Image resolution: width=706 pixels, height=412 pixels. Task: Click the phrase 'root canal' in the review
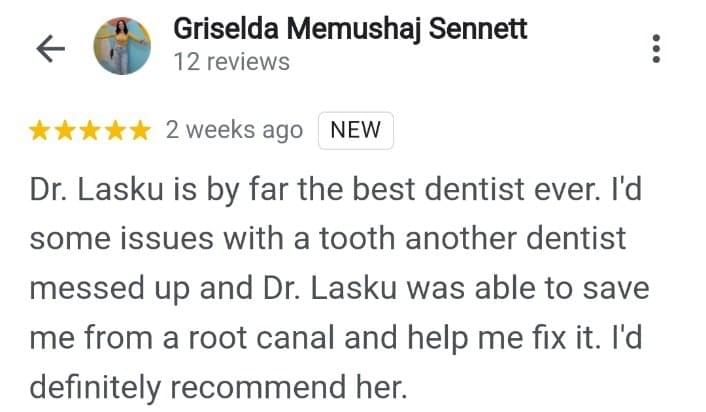261,338
